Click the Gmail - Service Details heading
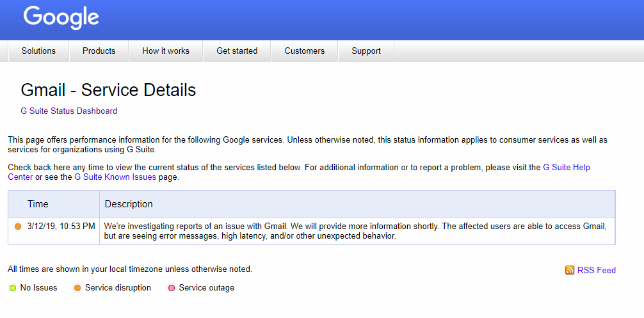644x318 pixels. (108, 90)
